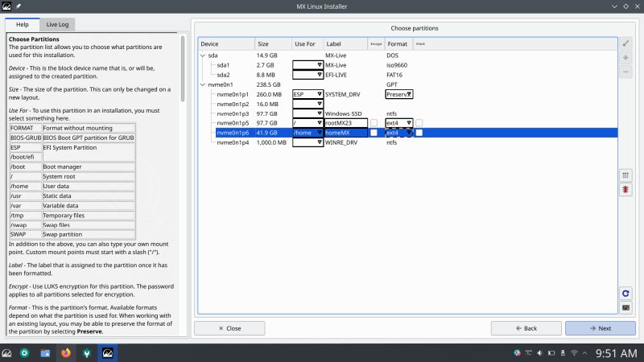Click the MX installer icon in taskbar
Screen dimensions: 644x362
pyautogui.click(x=108, y=353)
